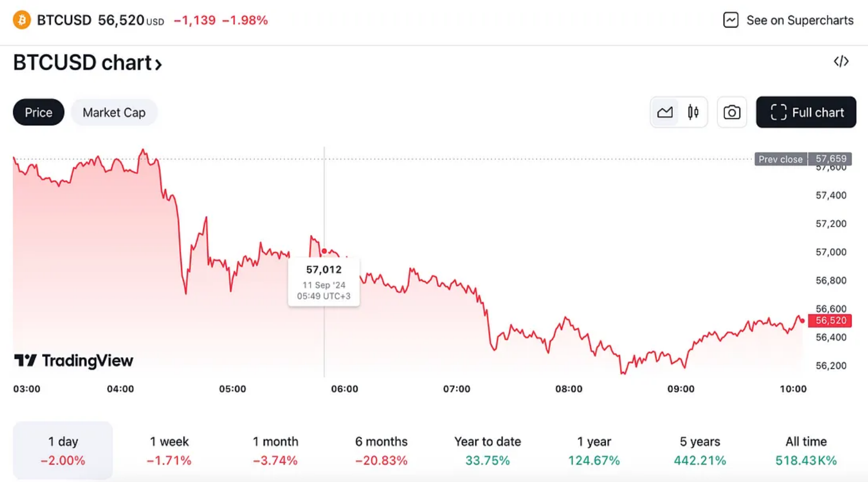
Task: Take a chart snapshot with camera icon
Action: coord(731,112)
